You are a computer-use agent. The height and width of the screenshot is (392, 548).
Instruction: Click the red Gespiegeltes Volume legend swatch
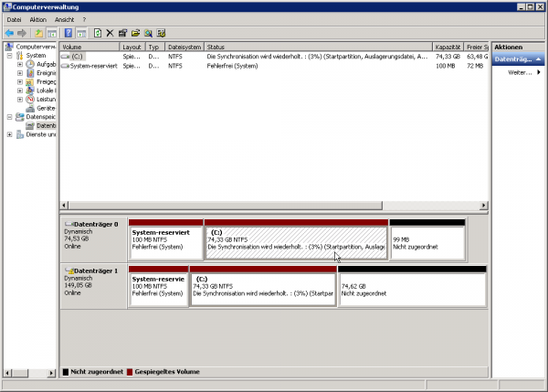(x=130, y=373)
